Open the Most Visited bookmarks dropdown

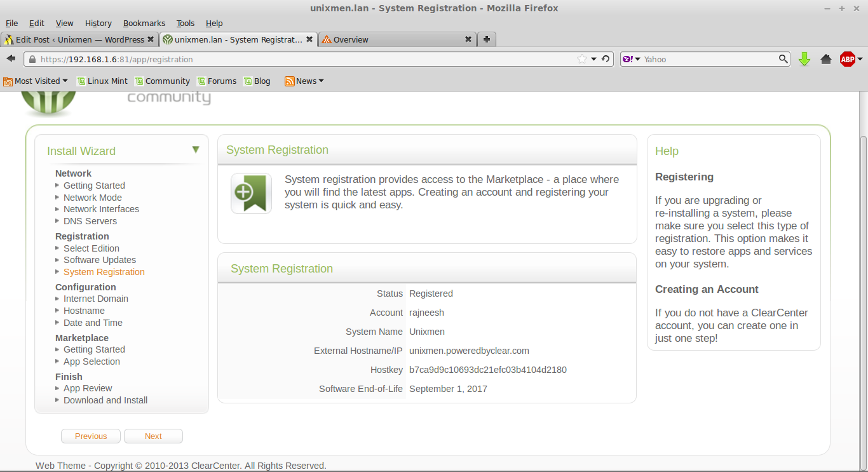click(36, 81)
